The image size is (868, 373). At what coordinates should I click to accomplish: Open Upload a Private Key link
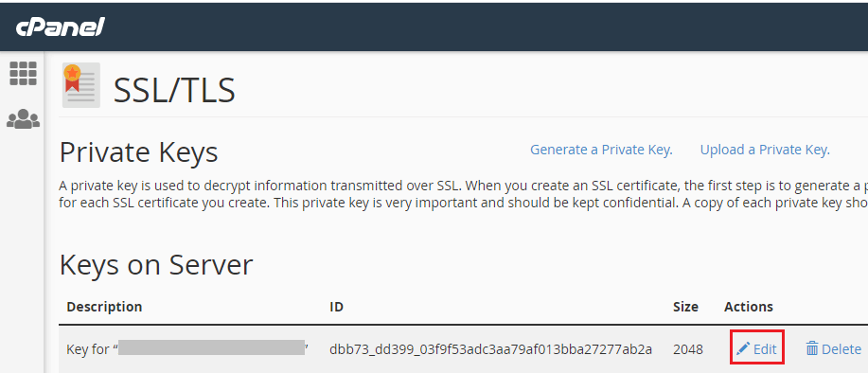coord(765,150)
